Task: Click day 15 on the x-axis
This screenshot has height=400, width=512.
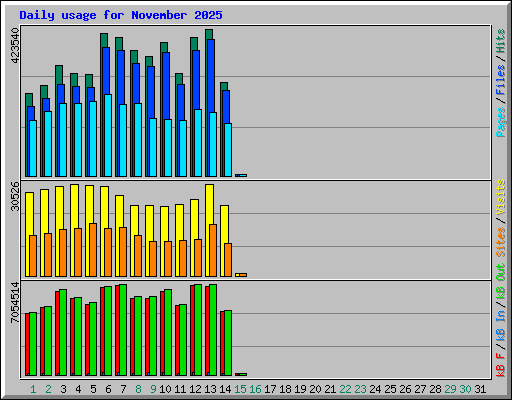Action: pyautogui.click(x=240, y=389)
